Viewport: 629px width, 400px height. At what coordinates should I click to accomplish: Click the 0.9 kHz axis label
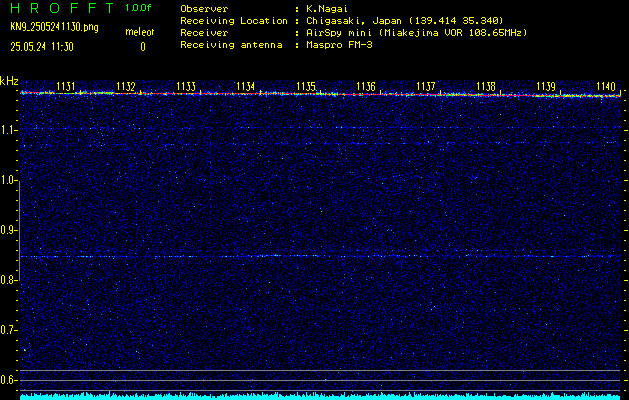[x=7, y=230]
